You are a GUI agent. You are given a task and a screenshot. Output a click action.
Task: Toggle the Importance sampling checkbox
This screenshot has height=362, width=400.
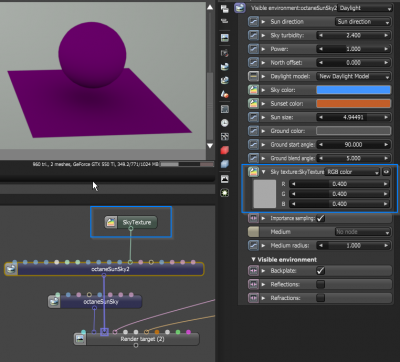320,218
